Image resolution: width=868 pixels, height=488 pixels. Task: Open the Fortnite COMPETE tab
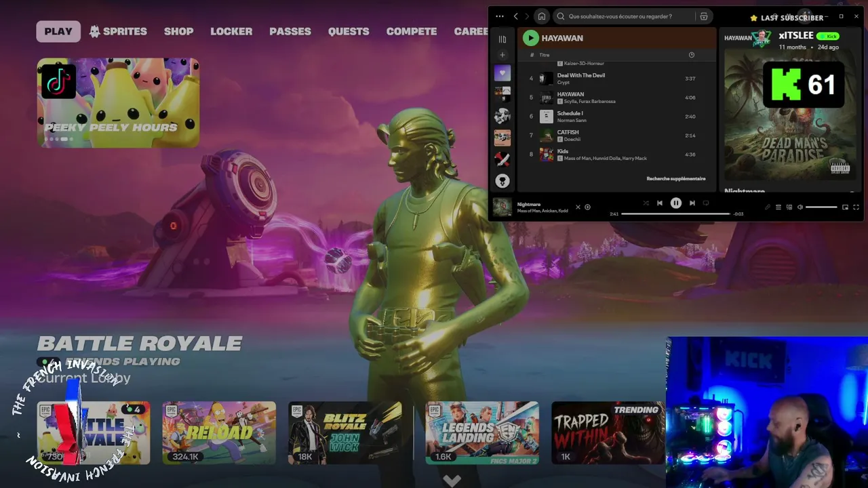[412, 31]
